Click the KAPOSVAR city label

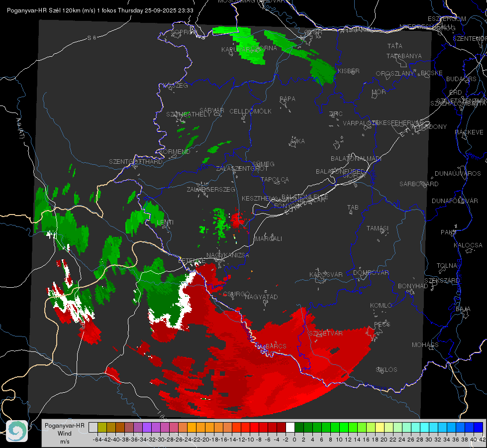[x=326, y=274]
